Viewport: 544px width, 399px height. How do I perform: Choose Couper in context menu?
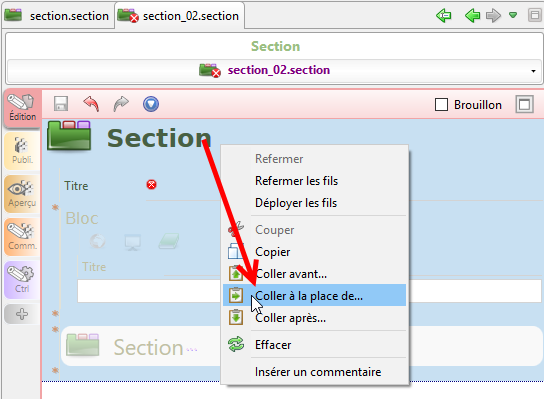(x=315, y=230)
